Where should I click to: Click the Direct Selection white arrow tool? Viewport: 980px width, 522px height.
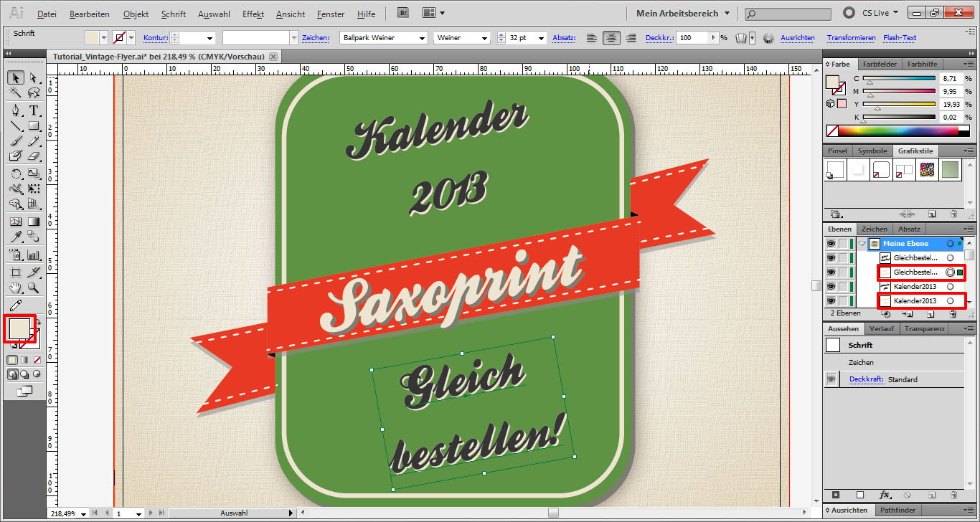(33, 77)
